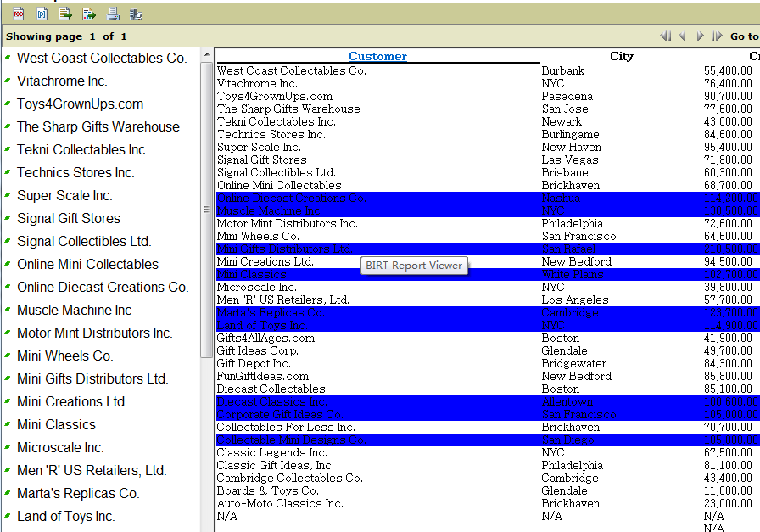This screenshot has width=760, height=532.
Task: Navigate to Mini Creations Ltd. in TOC panel
Action: (x=72, y=401)
